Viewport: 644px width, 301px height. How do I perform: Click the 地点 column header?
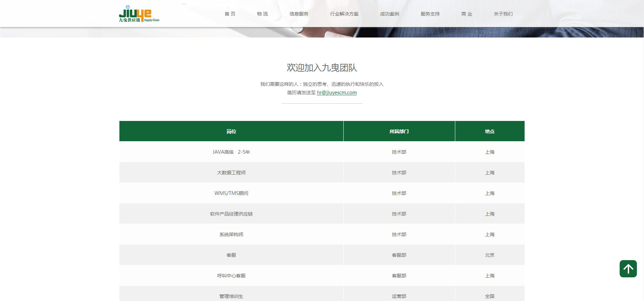(490, 131)
